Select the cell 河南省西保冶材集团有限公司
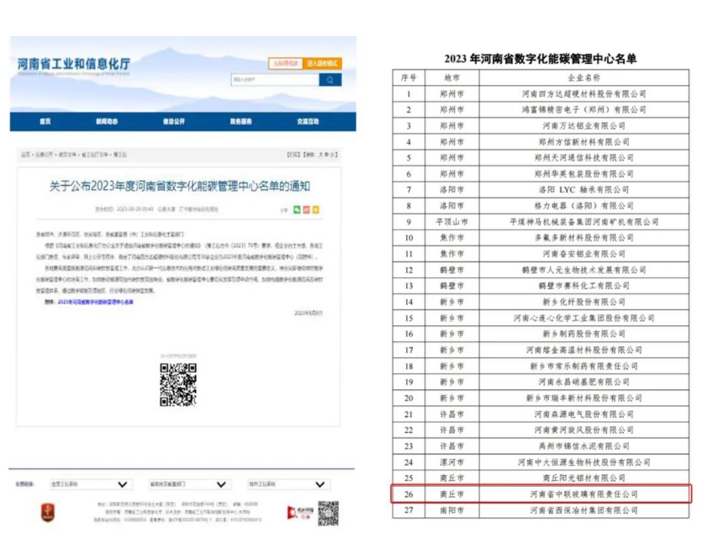Viewport: 728px width, 560px height. [584, 510]
